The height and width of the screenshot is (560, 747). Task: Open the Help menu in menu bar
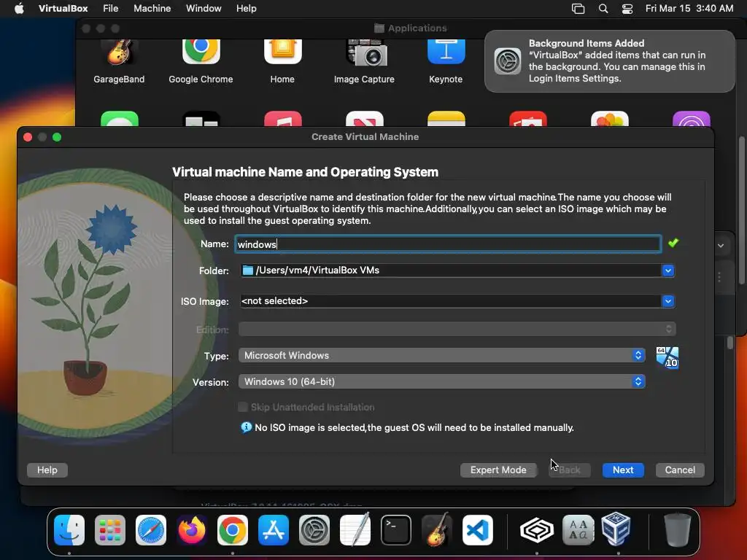pyautogui.click(x=247, y=9)
